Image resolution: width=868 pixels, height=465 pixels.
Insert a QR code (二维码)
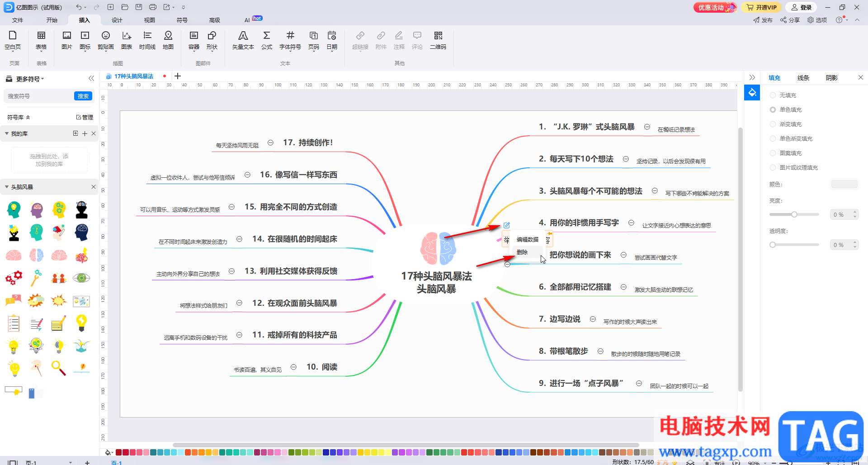[438, 40]
